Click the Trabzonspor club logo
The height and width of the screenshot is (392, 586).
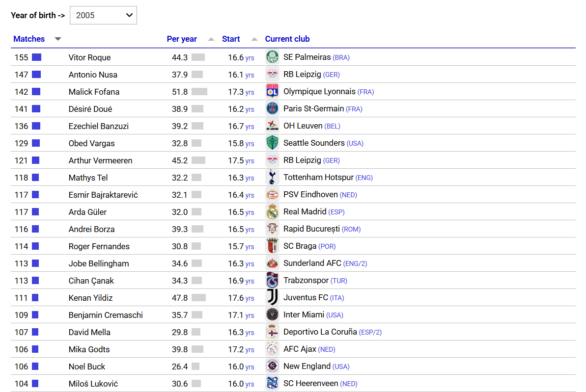pos(272,280)
